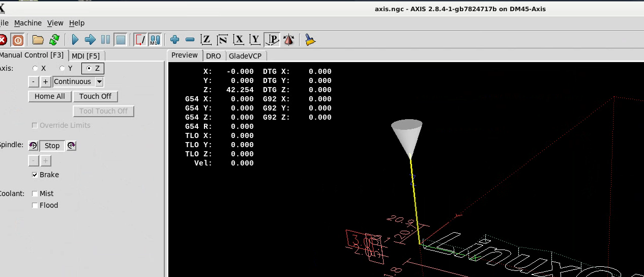Zoom in with plus icon
The height and width of the screenshot is (277, 644).
pos(175,40)
